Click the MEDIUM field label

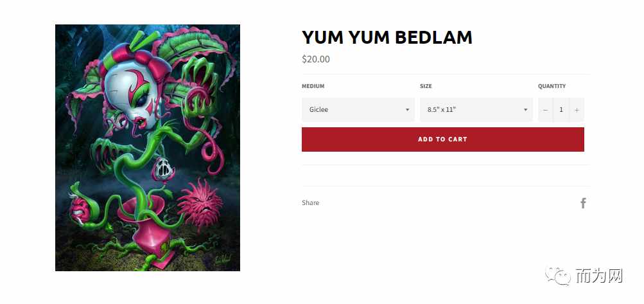point(313,86)
